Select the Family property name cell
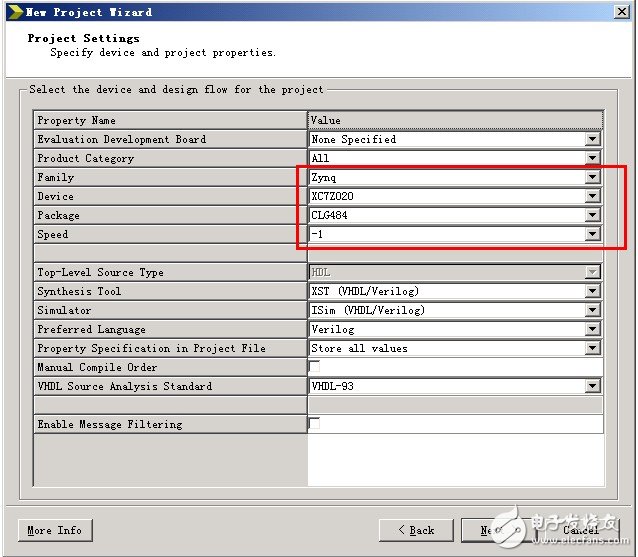This screenshot has width=638, height=557. 170,178
